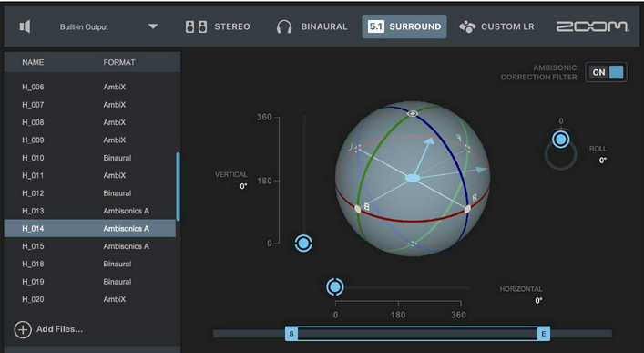Image resolution: width=644 pixels, height=353 pixels.
Task: Click the plus icon to add files
Action: [x=23, y=329]
